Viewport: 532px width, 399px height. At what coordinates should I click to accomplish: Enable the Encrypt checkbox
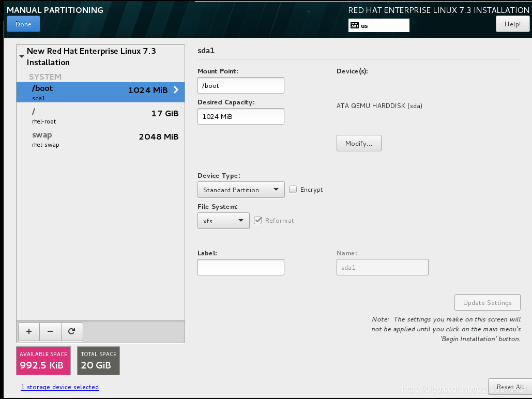(293, 189)
